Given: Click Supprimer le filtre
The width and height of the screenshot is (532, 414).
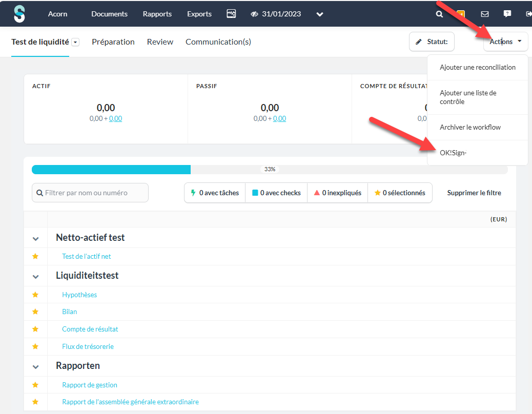Looking at the screenshot, I should click(x=474, y=193).
